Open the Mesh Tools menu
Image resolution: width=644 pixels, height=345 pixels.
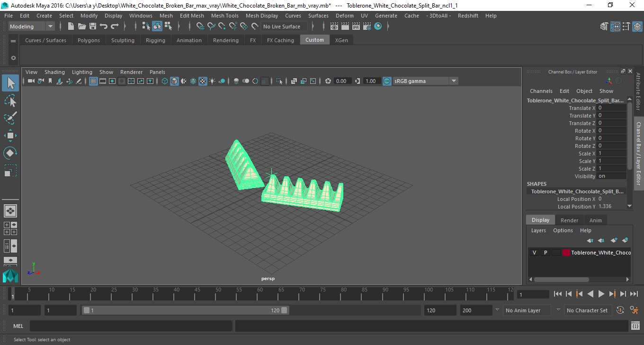coord(224,16)
